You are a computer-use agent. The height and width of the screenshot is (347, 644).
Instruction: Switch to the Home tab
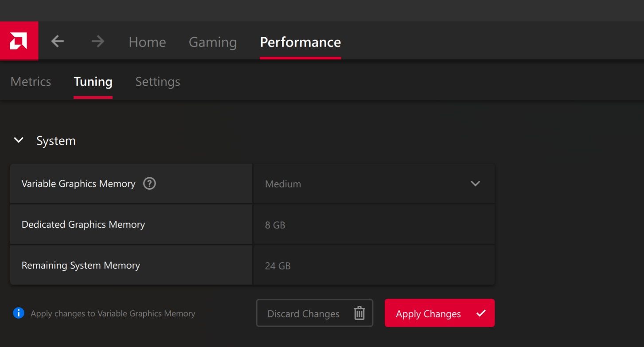(147, 42)
